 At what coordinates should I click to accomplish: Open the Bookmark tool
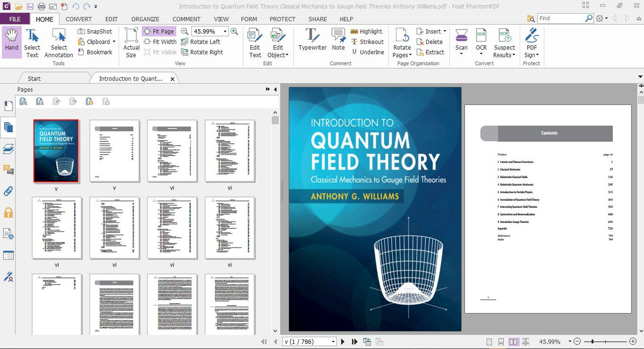pos(95,52)
